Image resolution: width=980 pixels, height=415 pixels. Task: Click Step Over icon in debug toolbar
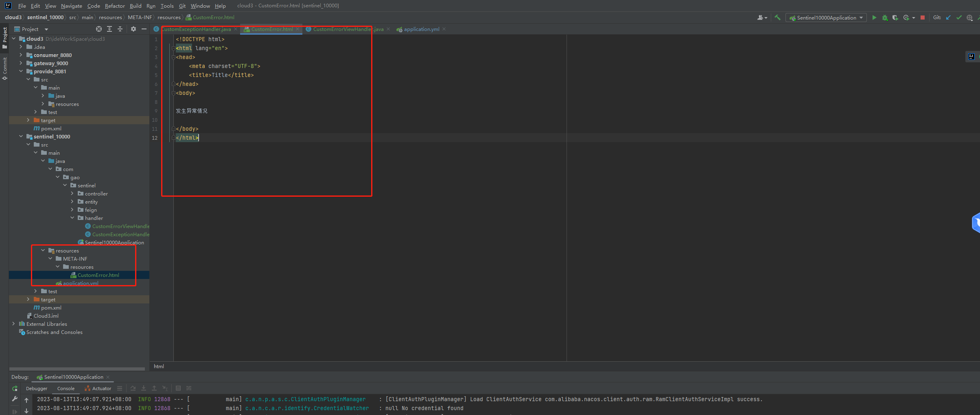pos(133,389)
